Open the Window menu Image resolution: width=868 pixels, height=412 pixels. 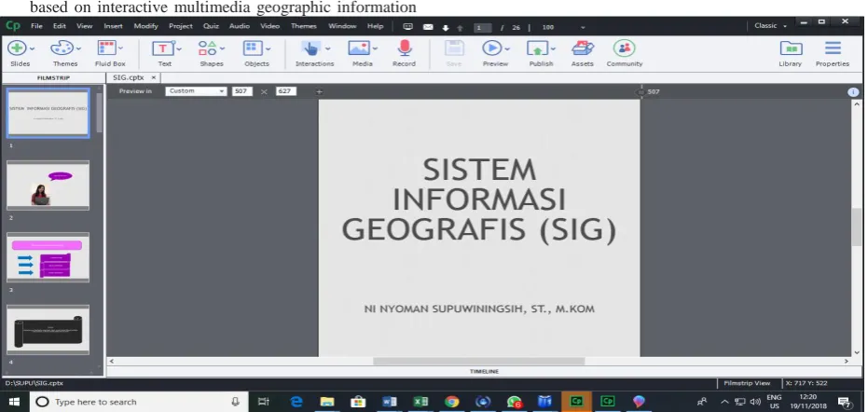point(343,26)
